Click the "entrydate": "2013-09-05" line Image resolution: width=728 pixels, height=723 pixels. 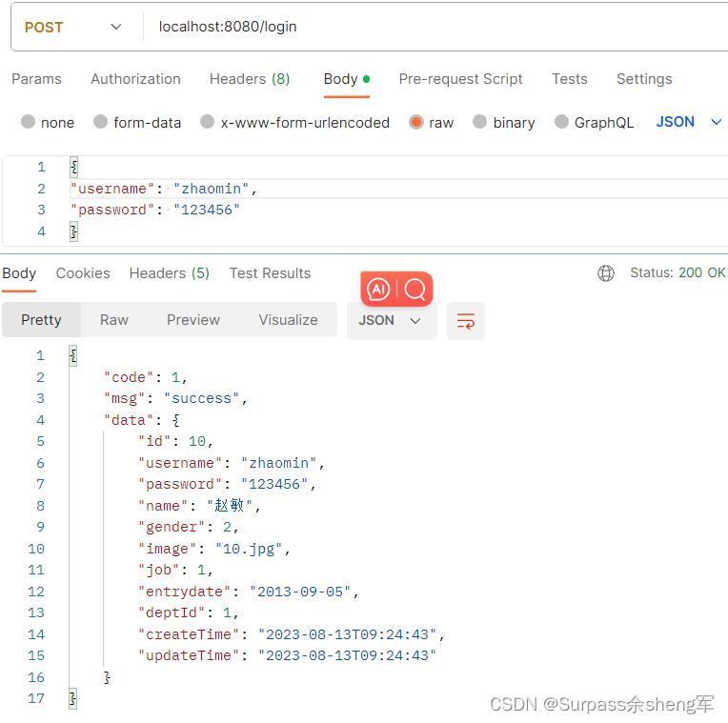(249, 592)
